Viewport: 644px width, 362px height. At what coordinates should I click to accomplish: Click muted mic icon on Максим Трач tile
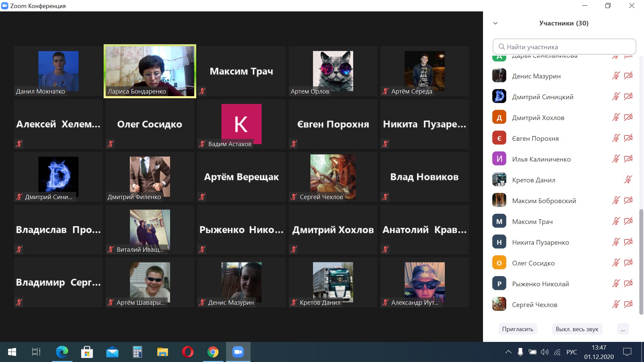click(202, 91)
